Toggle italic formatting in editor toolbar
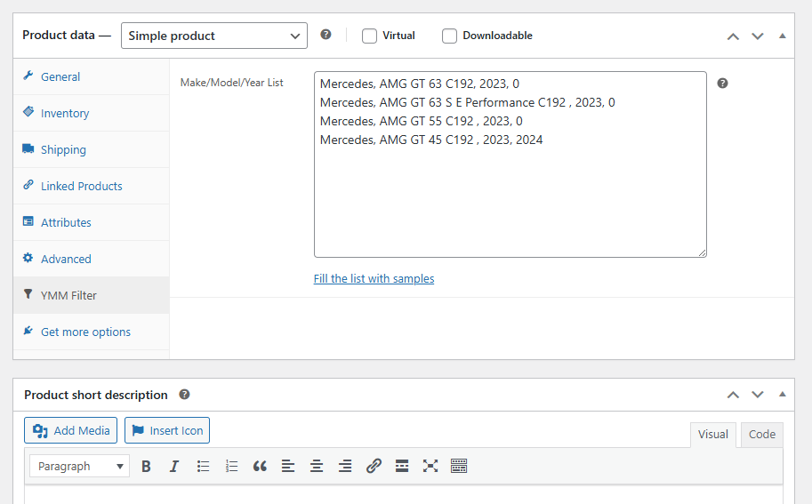812x504 pixels. (174, 467)
